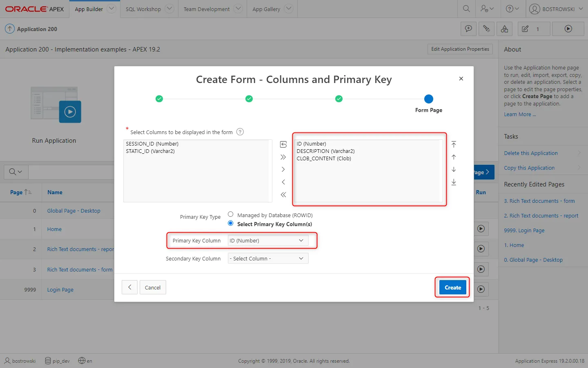This screenshot has width=588, height=368.
Task: Move selected column to Top
Action: point(454,144)
